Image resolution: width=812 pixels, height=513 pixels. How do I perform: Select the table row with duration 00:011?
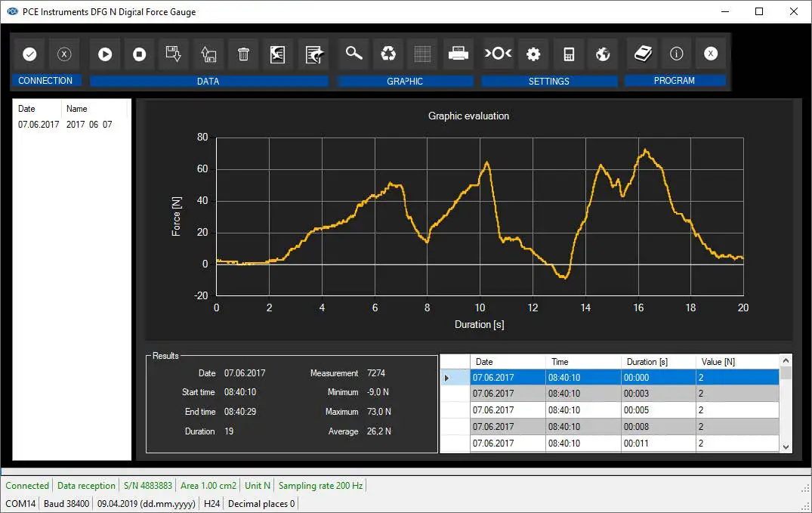[625, 443]
